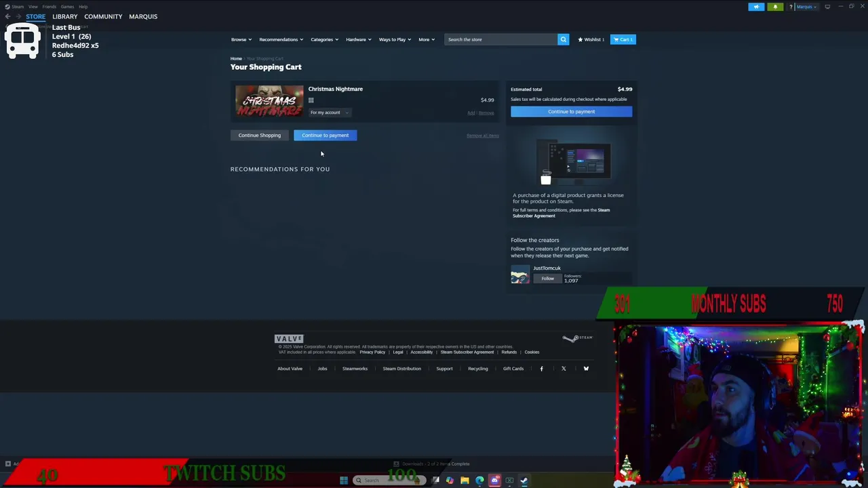The height and width of the screenshot is (488, 868).
Task: Open the Friends menu
Action: (49, 7)
